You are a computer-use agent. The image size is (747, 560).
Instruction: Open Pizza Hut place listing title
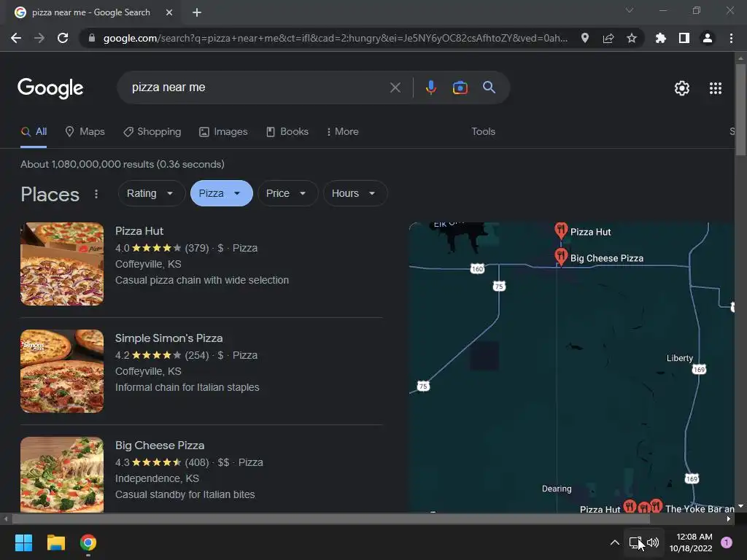[139, 231]
